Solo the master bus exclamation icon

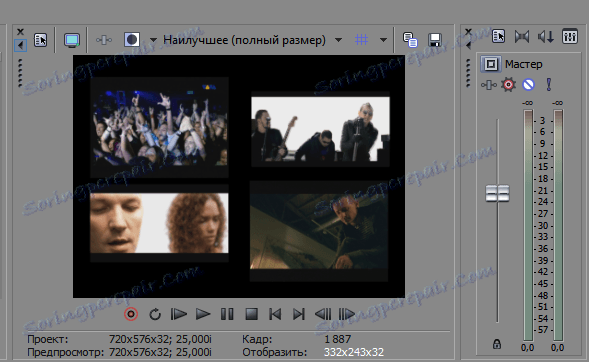[549, 85]
